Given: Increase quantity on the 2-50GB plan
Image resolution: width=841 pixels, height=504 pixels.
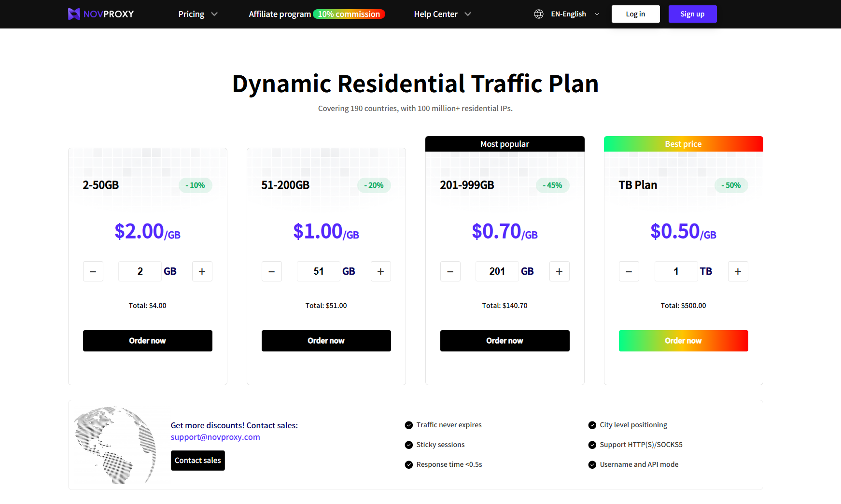Looking at the screenshot, I should coord(202,271).
